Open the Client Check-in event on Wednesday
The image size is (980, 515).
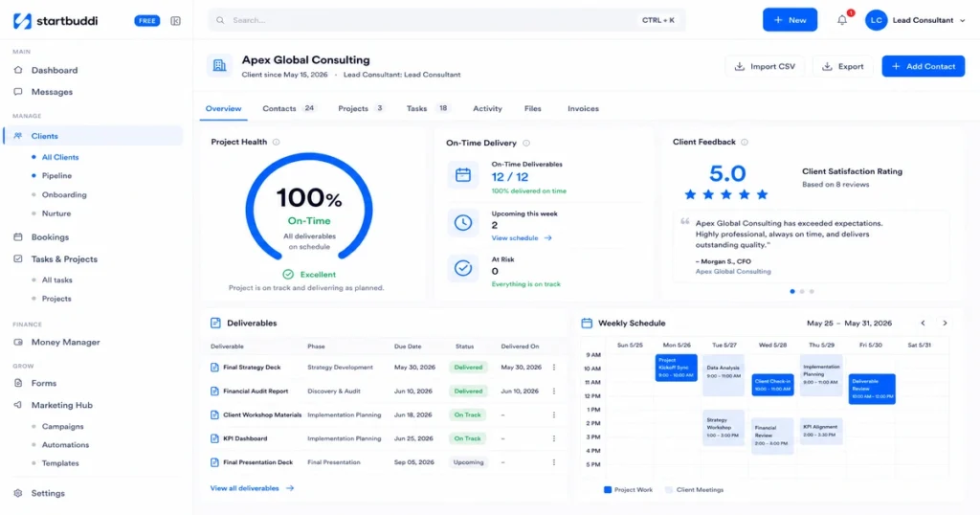point(772,385)
